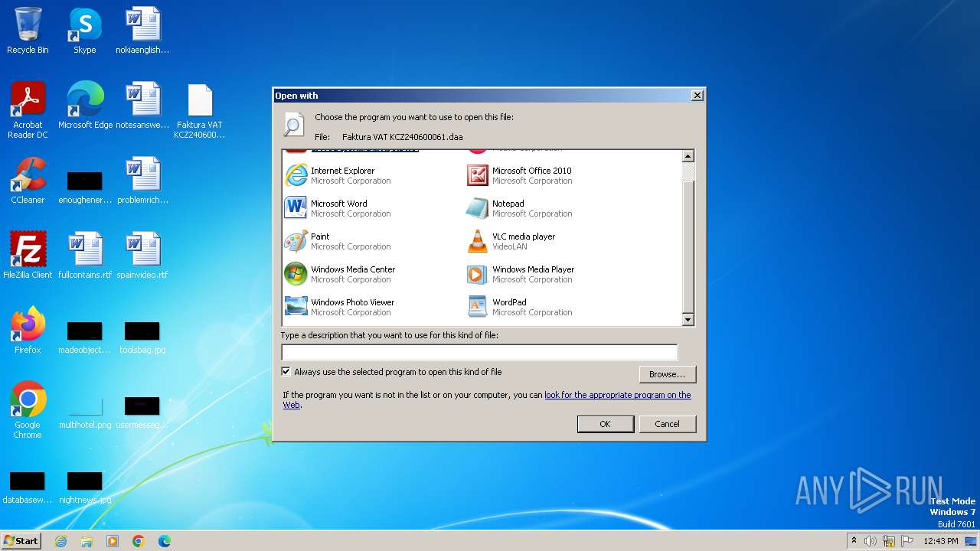Image resolution: width=980 pixels, height=551 pixels.
Task: Select Microsoft Word program icon
Action: pos(296,208)
